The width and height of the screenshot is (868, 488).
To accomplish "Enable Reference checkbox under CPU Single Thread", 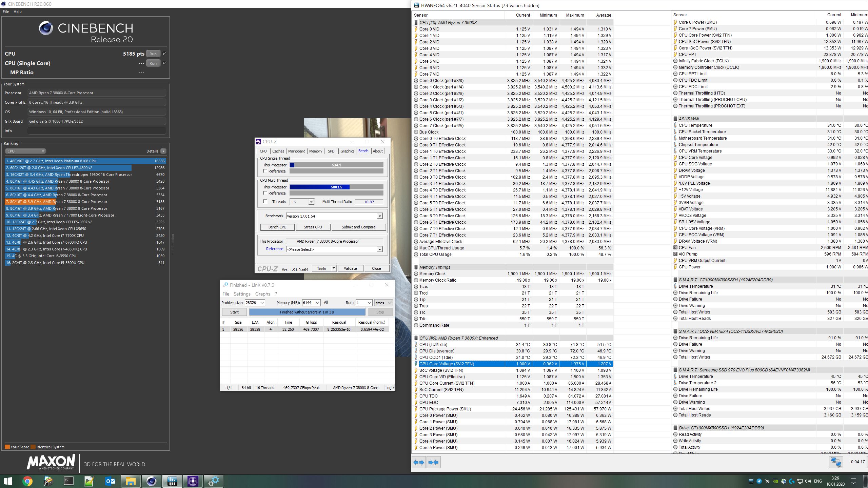I will click(x=265, y=171).
